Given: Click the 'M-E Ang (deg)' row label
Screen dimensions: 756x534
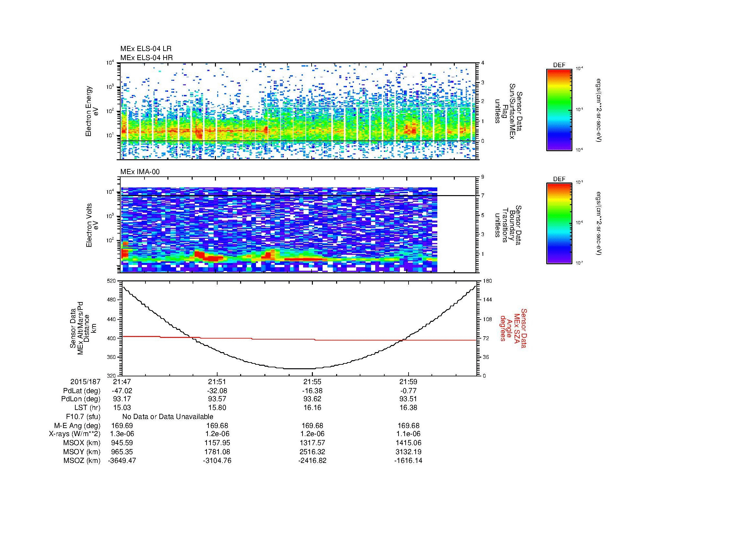Looking at the screenshot, I should 77,425.
